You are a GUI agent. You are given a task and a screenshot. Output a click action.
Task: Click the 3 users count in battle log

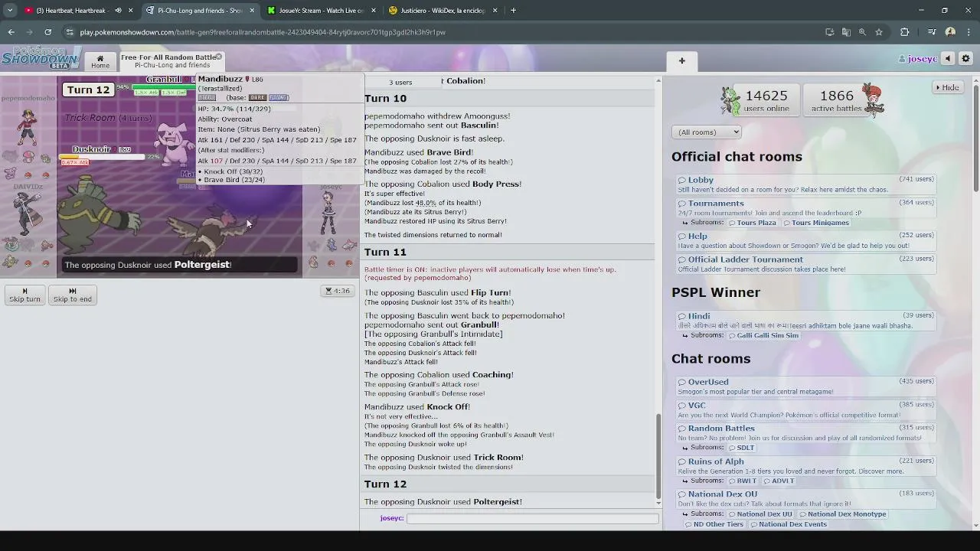pyautogui.click(x=400, y=82)
